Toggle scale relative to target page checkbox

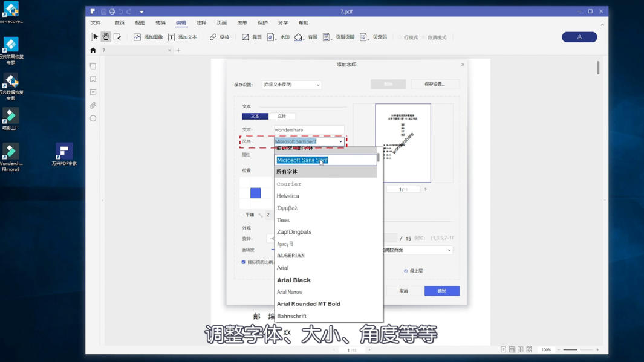point(243,262)
